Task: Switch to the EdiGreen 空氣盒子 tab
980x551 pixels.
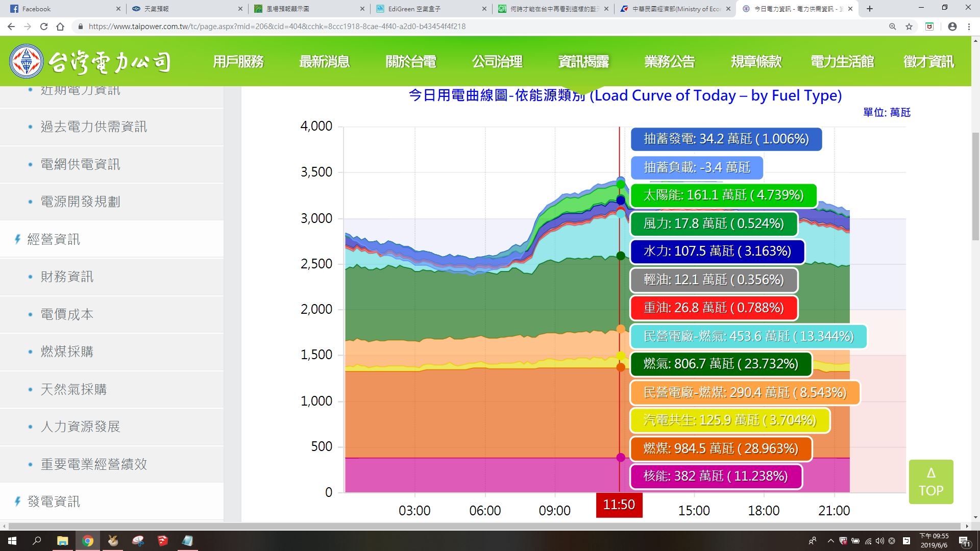Action: (x=430, y=9)
